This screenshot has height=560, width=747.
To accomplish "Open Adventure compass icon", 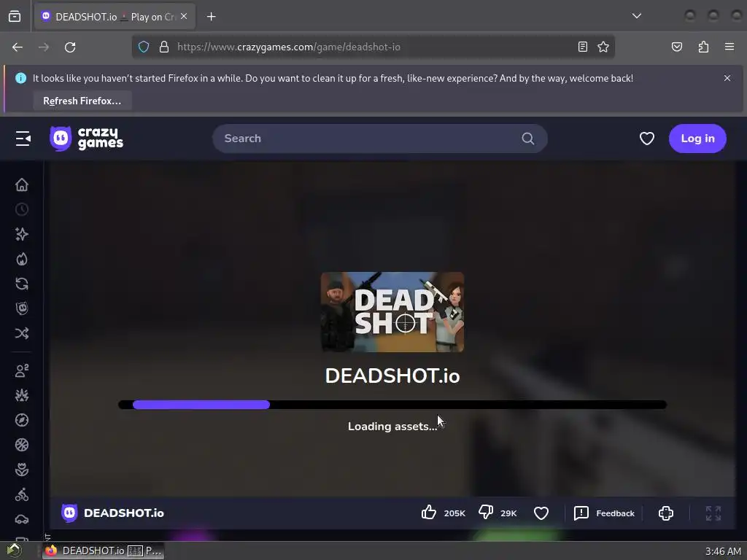I will (22, 420).
